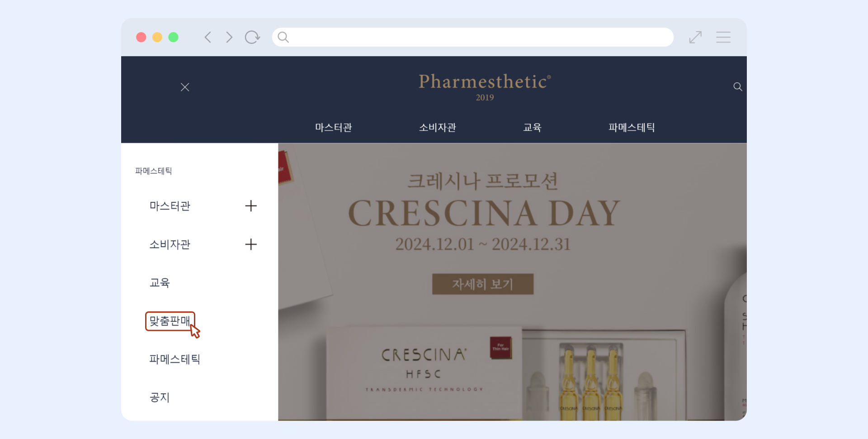Go forward with browser forward arrow

click(x=229, y=37)
